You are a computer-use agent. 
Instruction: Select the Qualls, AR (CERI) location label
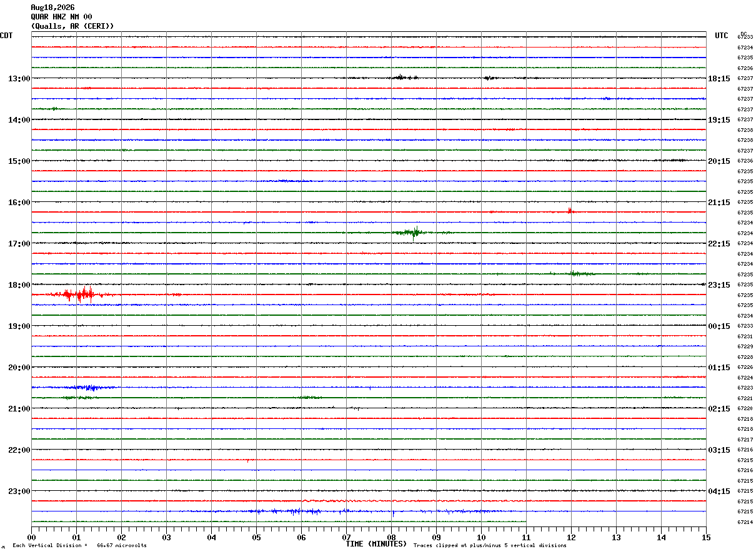point(72,26)
